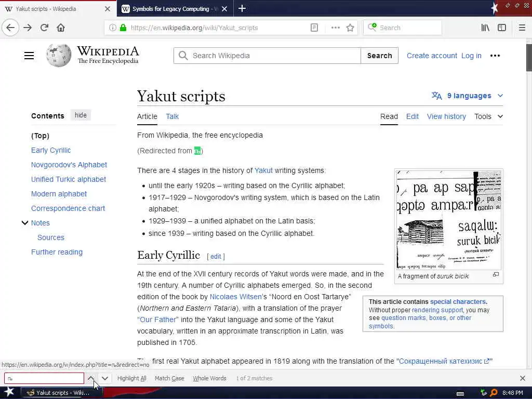Toggle Match Case in find bar
The width and height of the screenshot is (532, 399).
(x=169, y=378)
